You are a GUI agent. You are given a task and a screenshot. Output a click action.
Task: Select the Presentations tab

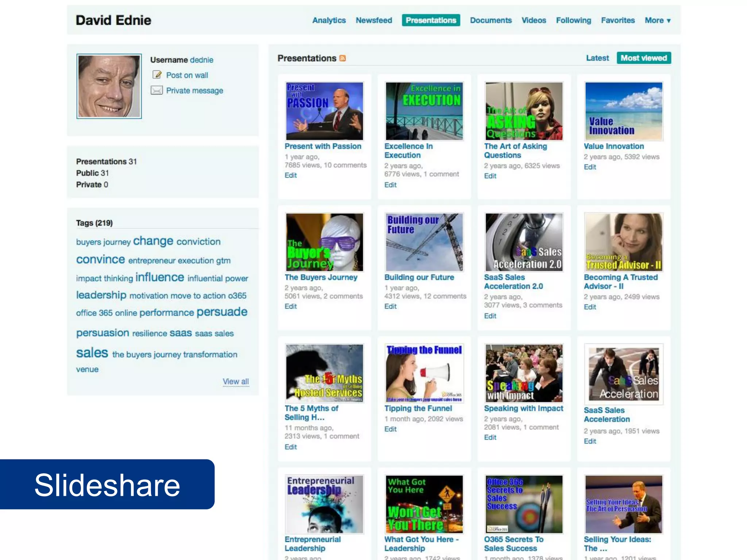[431, 20]
